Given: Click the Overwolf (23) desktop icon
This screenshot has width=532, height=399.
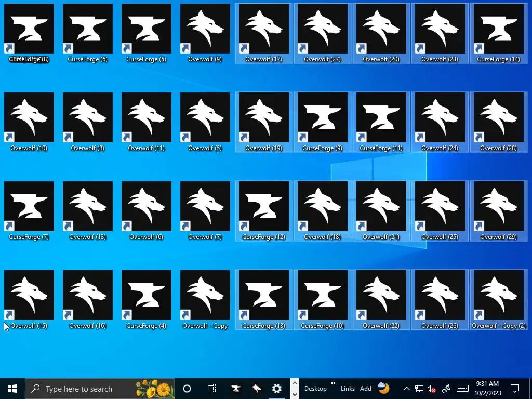Looking at the screenshot, I should pos(440,33).
